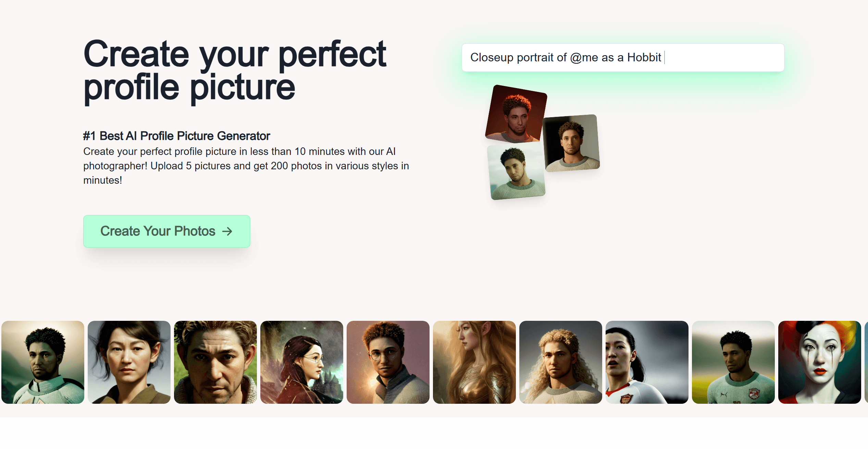Select the woman soccer player in white jersey
The image size is (868, 449).
647,362
